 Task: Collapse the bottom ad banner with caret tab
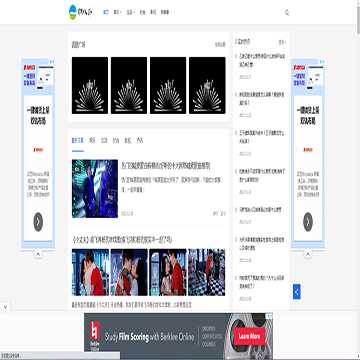pyautogui.click(x=5, y=306)
